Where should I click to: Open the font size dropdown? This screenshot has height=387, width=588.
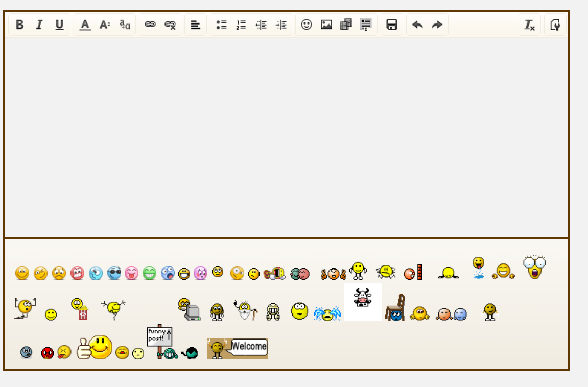coord(105,25)
